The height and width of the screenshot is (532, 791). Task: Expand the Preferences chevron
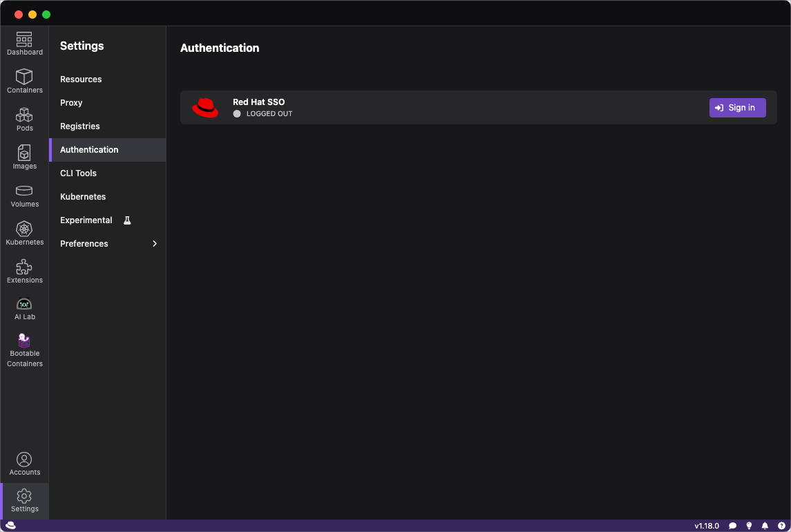click(x=155, y=244)
